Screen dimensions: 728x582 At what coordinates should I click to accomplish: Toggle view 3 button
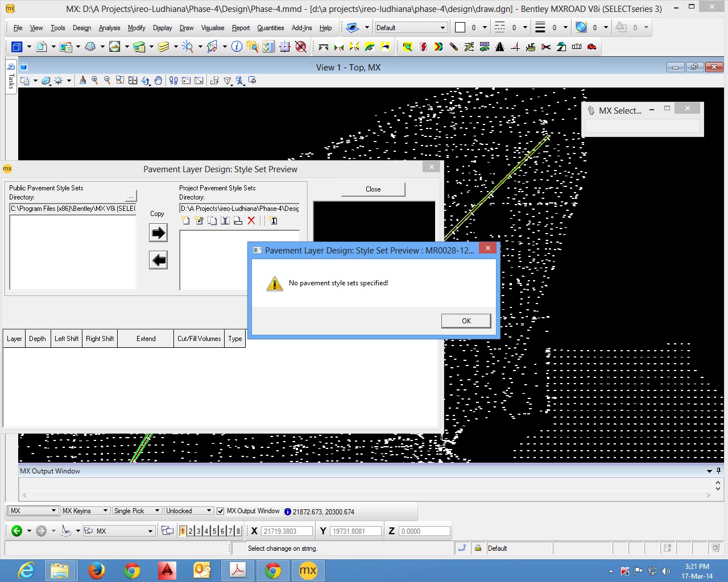click(x=198, y=531)
